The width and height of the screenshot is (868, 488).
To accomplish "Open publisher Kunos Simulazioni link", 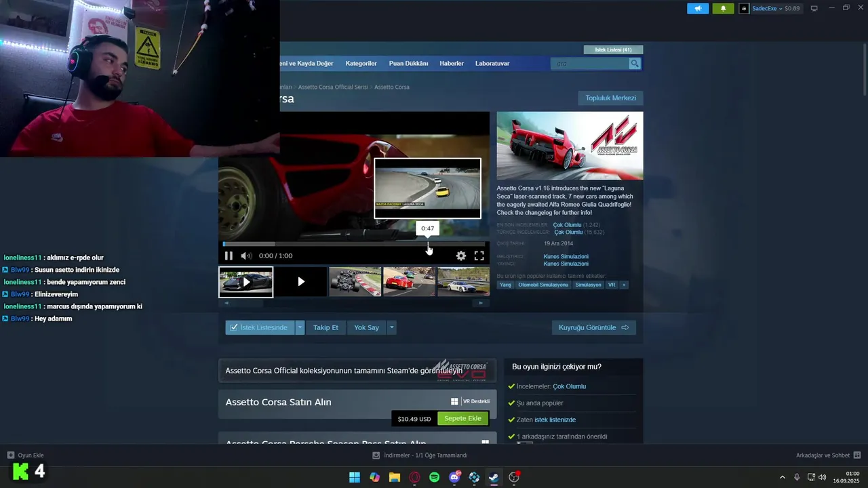I will click(566, 264).
